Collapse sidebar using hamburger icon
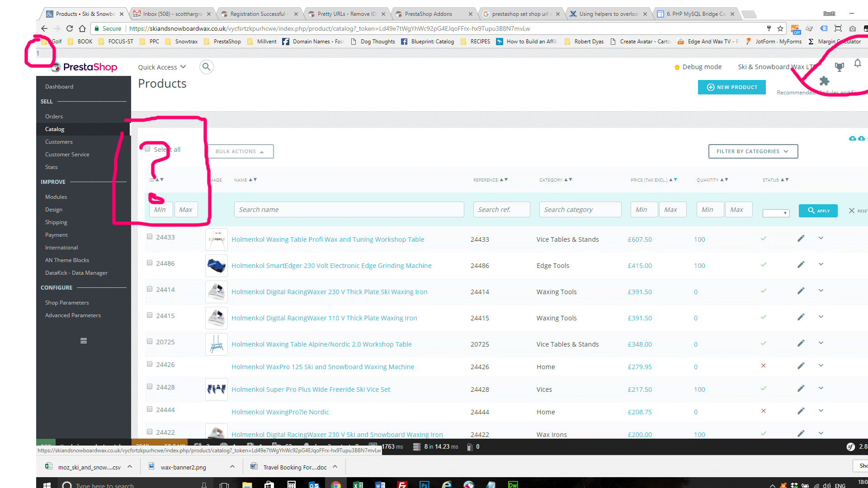Viewport: 868px width, 488px height. [x=83, y=341]
